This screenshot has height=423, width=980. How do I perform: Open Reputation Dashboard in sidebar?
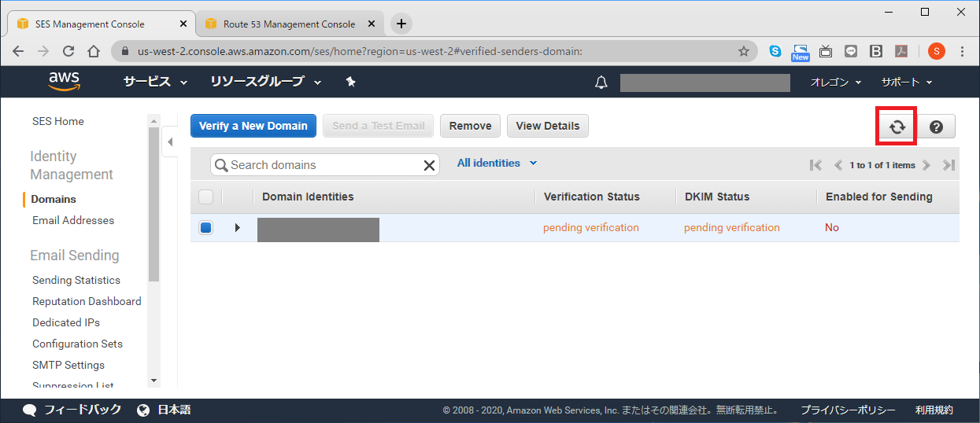pos(87,301)
